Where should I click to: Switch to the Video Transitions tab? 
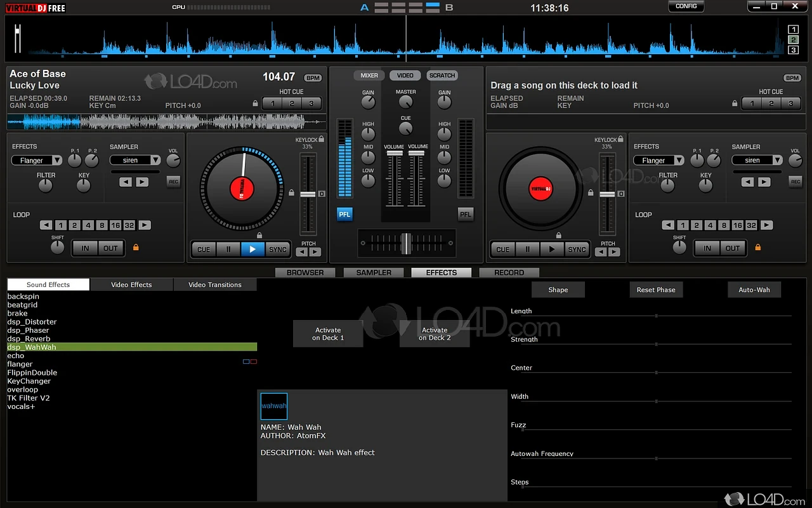coord(215,284)
